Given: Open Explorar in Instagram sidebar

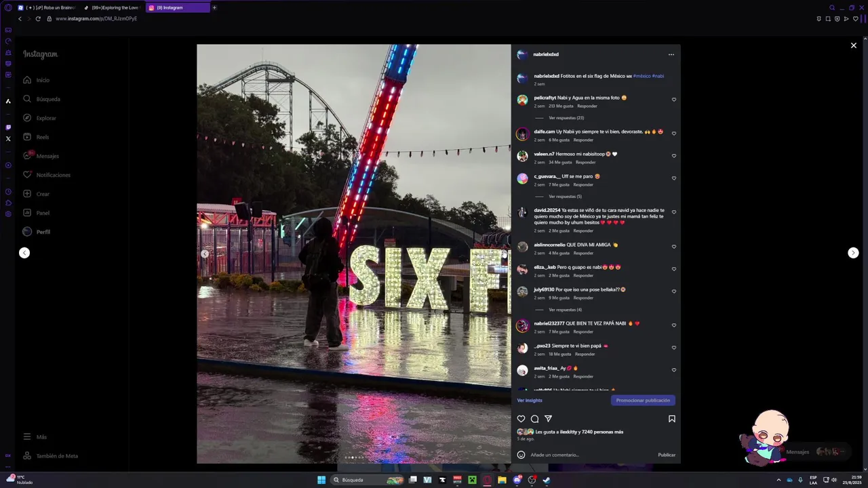Looking at the screenshot, I should click(39, 118).
